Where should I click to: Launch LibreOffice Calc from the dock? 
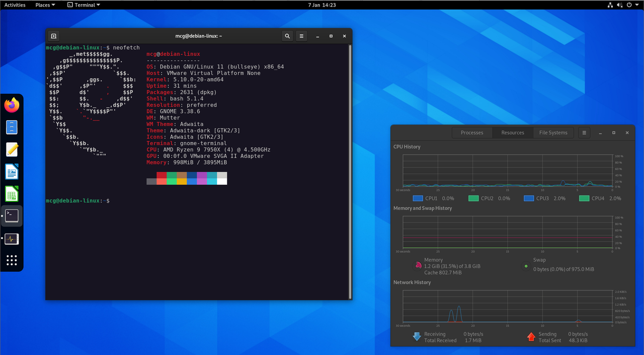coord(12,194)
